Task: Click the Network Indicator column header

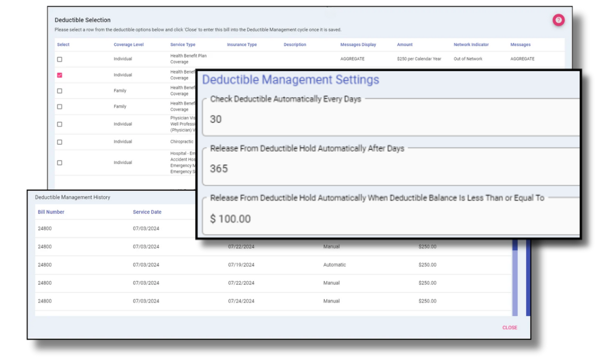Action: coord(471,44)
